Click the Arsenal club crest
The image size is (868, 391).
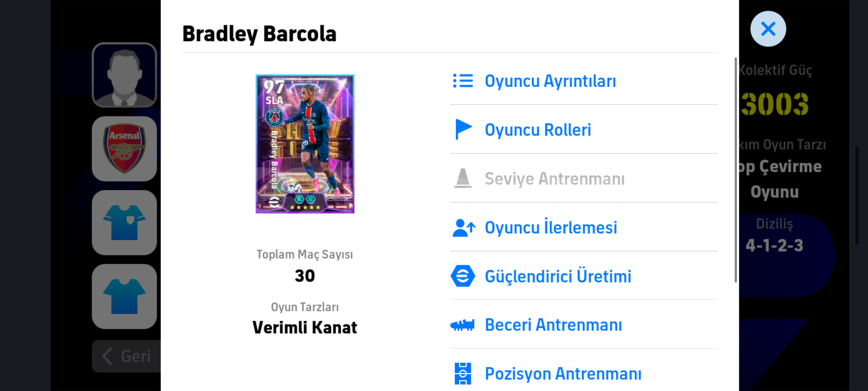124,149
